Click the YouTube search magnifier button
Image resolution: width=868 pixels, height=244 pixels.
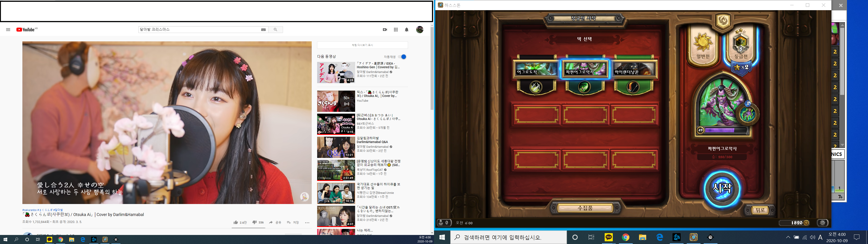275,30
